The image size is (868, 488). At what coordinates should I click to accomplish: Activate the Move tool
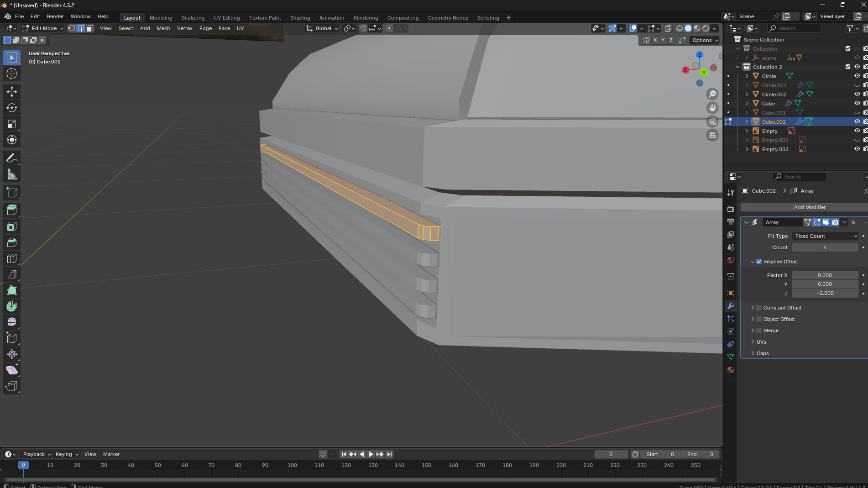click(12, 92)
